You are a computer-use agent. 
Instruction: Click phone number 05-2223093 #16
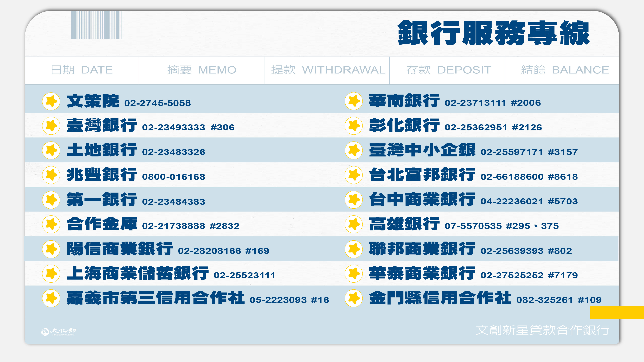tap(290, 300)
